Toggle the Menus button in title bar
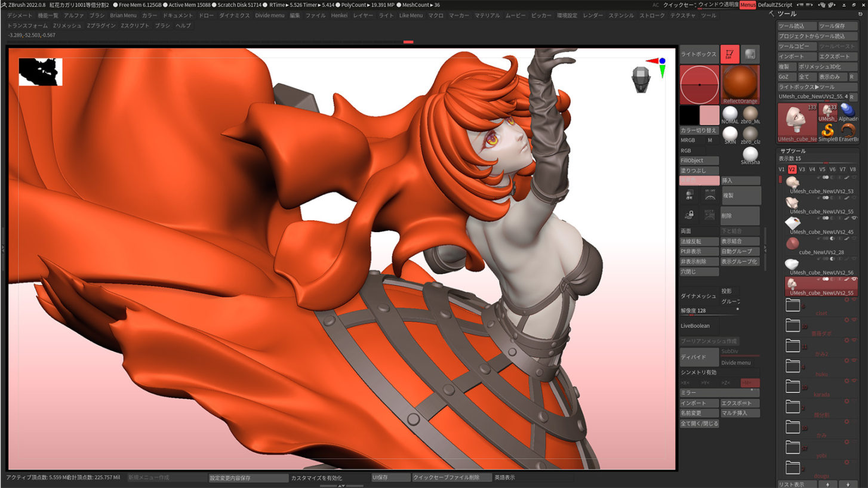 [747, 5]
